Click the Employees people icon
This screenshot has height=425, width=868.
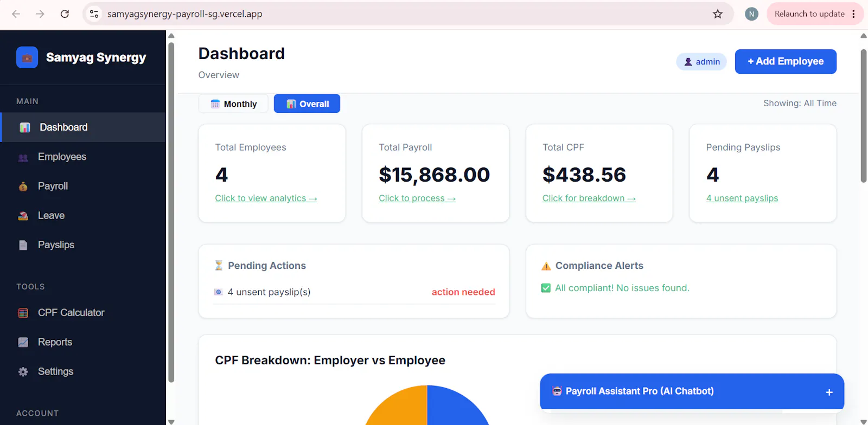pos(23,157)
